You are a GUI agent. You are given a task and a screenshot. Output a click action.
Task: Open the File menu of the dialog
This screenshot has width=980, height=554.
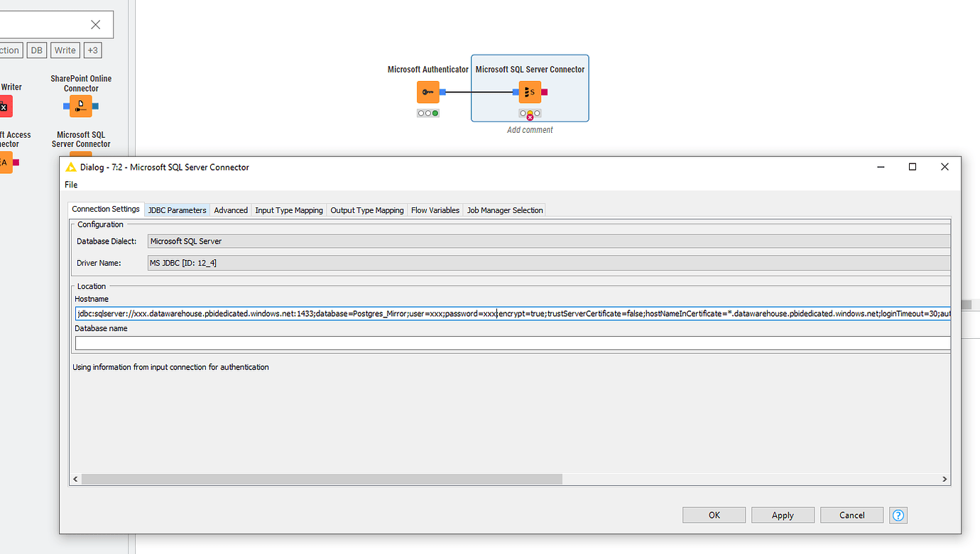click(70, 185)
